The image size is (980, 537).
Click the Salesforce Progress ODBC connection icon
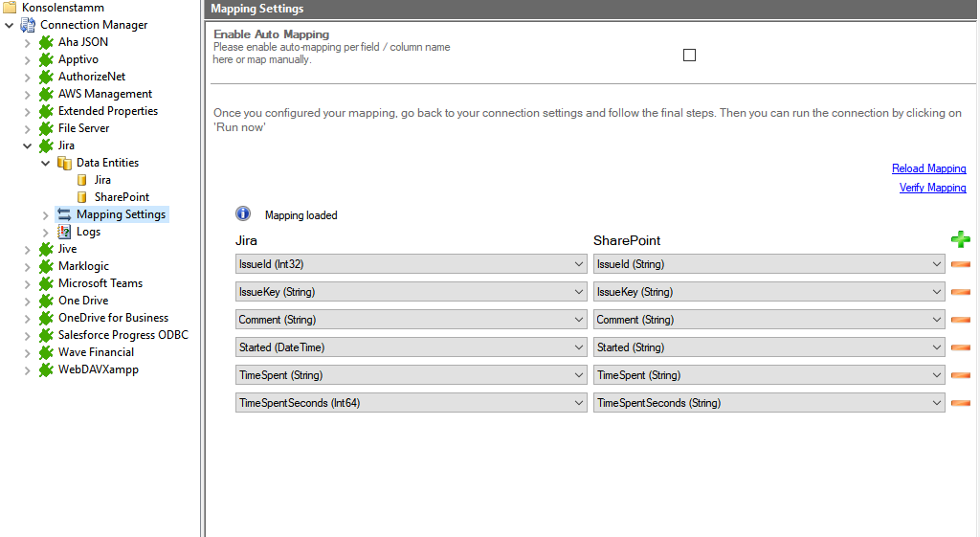(46, 335)
